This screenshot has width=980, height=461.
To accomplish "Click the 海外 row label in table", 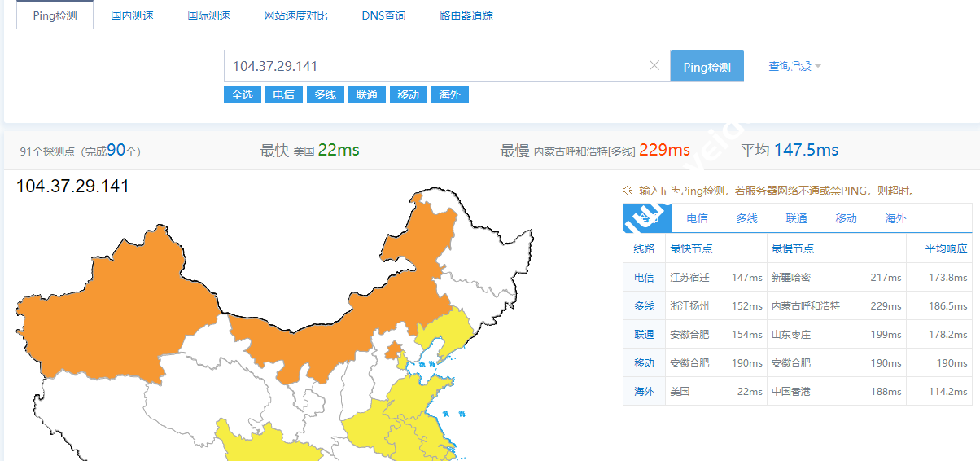I will (x=644, y=392).
